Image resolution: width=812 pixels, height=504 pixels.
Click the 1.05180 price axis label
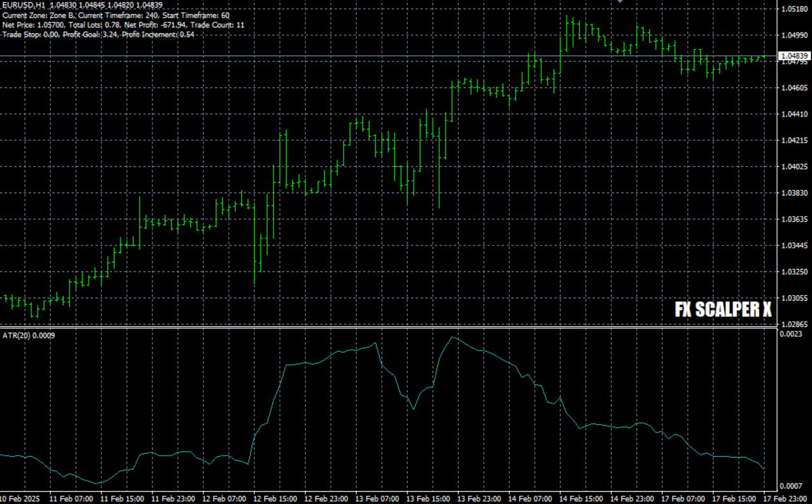coord(795,9)
